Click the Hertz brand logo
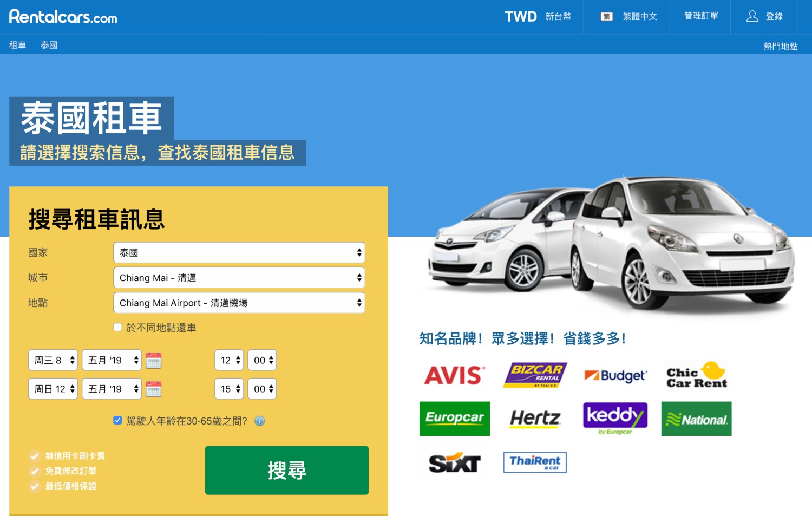This screenshot has height=522, width=812. point(535,419)
